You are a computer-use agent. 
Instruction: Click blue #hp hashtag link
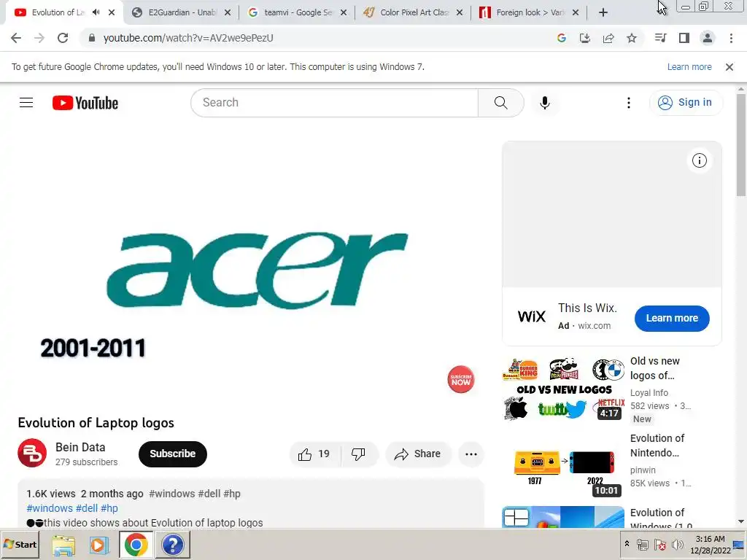click(x=109, y=508)
